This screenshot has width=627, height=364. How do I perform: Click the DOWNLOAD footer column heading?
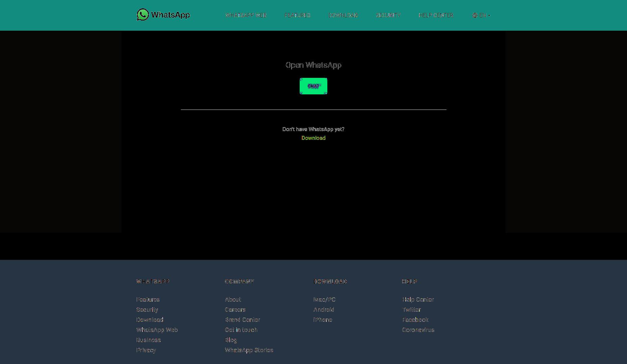tap(330, 281)
